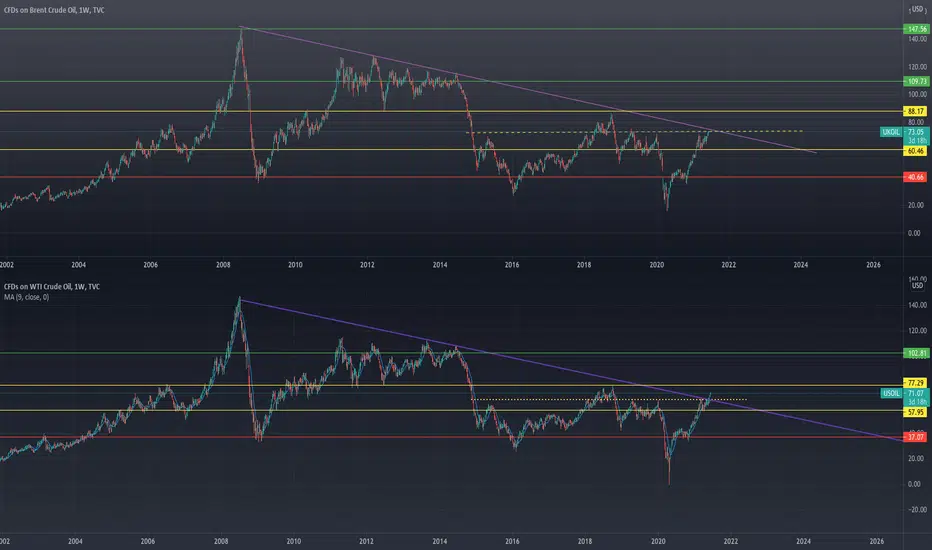The image size is (932, 550).
Task: Click 2022 on the WTI chart time axis
Action: (x=731, y=541)
